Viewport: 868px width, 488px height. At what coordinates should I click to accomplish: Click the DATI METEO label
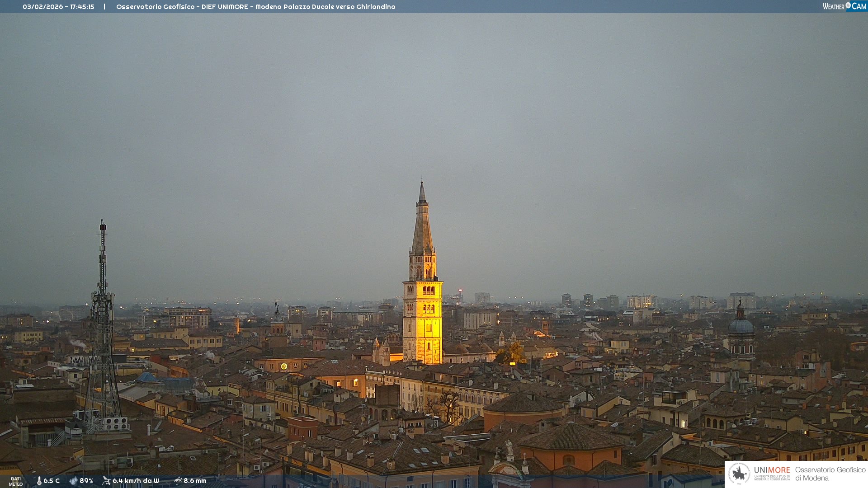pos(16,481)
